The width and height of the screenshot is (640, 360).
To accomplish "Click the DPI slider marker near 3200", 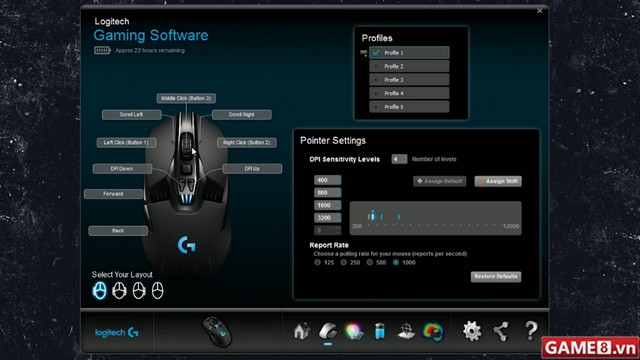I will pyautogui.click(x=399, y=216).
